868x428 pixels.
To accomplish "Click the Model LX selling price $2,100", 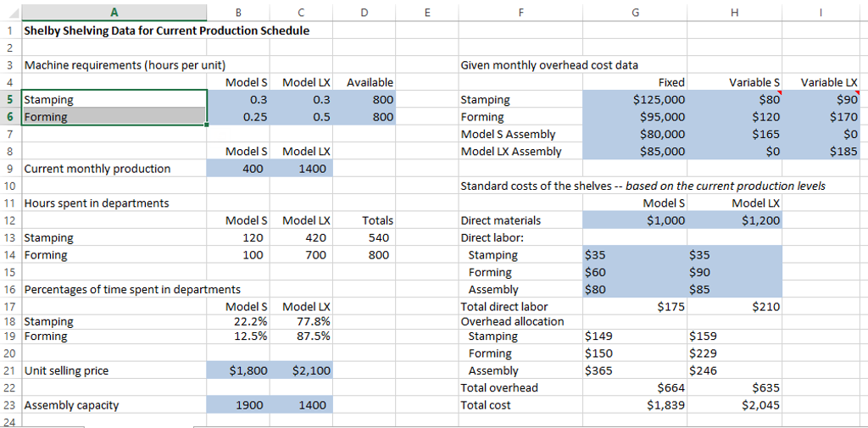I will [x=302, y=370].
